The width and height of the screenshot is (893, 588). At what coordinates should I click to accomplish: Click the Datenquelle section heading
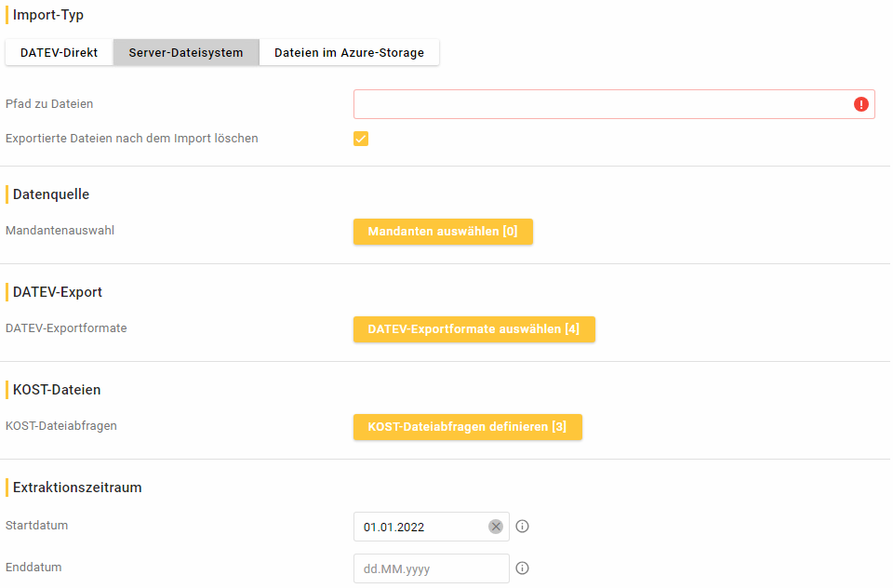(x=51, y=194)
